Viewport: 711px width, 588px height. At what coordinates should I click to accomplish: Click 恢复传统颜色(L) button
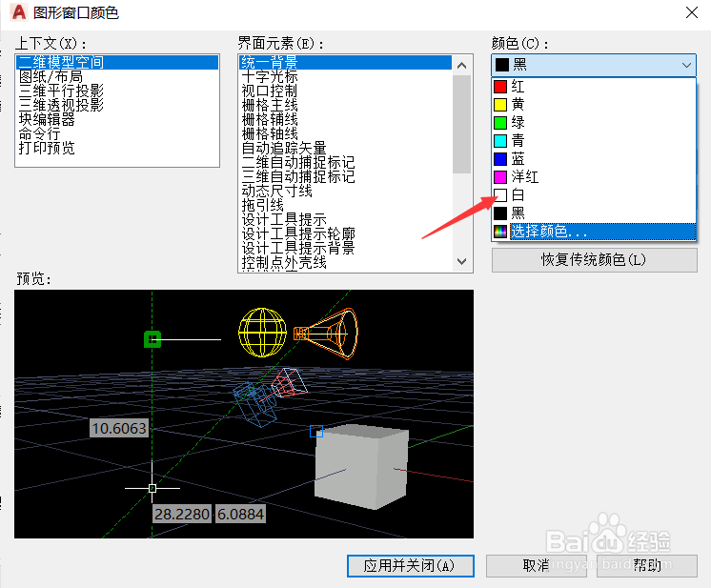pos(595,260)
